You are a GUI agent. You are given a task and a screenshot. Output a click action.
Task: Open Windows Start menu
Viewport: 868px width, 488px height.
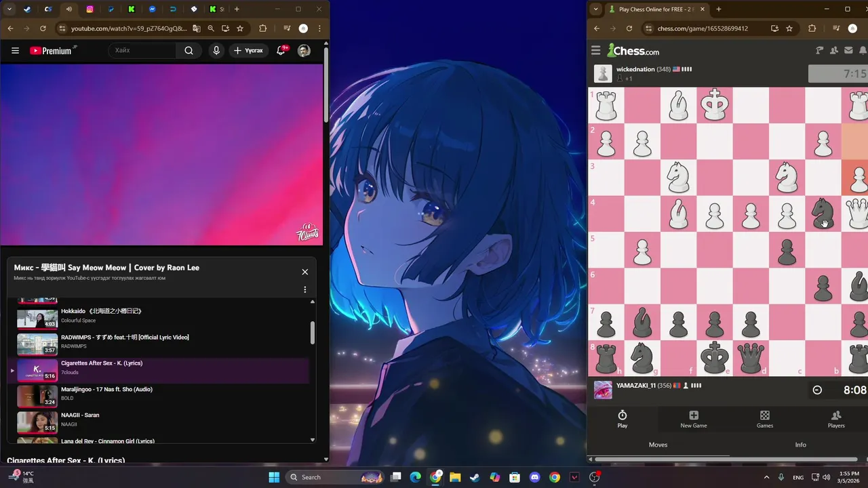click(x=274, y=477)
